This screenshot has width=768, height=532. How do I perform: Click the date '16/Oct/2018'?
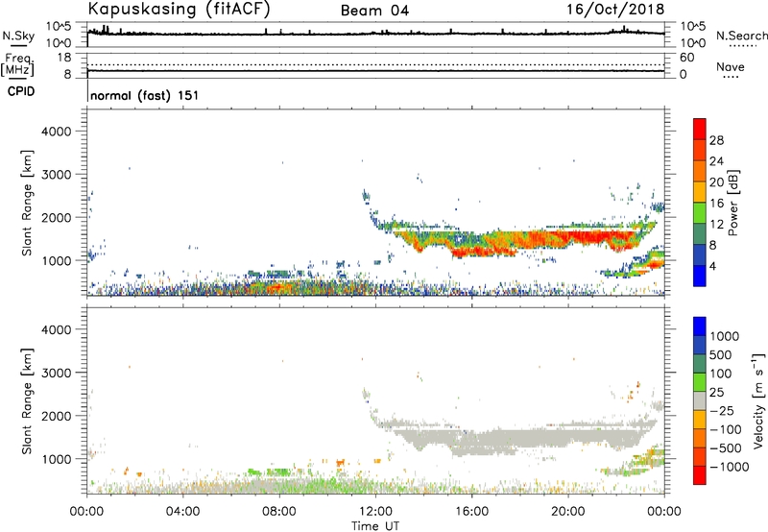pyautogui.click(x=615, y=10)
